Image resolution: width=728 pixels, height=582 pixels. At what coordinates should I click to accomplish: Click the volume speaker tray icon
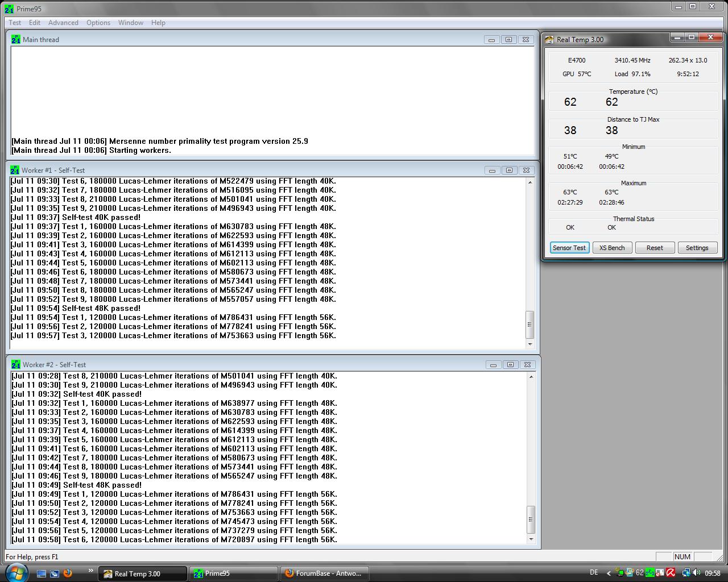point(697,573)
